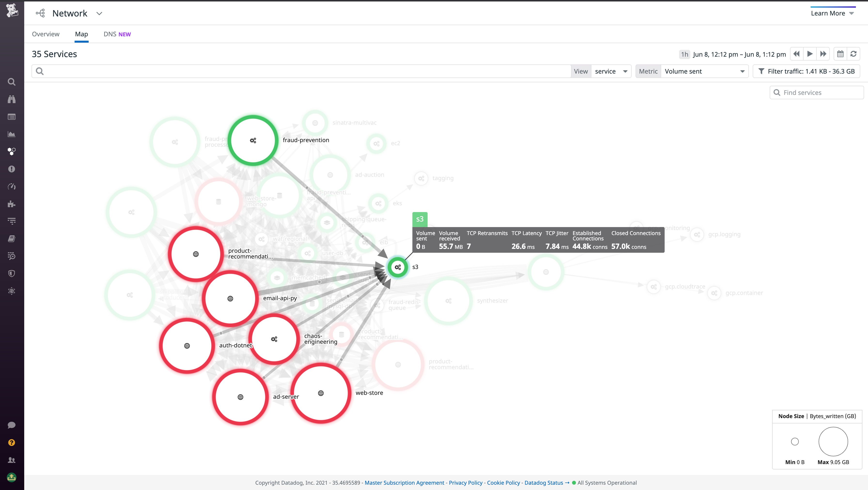Open Monitors via the exclamation icon
This screenshot has width=868, height=490.
pyautogui.click(x=12, y=169)
